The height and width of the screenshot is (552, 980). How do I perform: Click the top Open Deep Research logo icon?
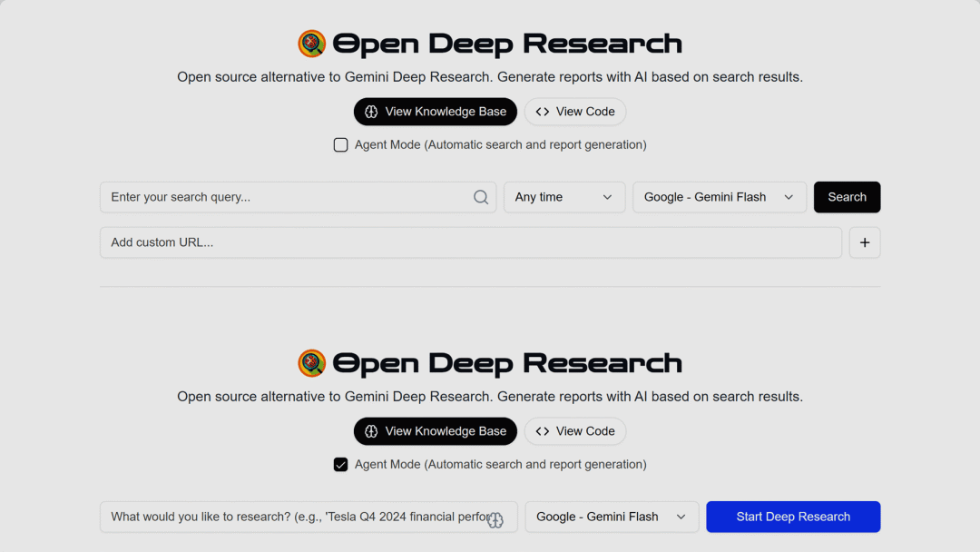point(312,44)
